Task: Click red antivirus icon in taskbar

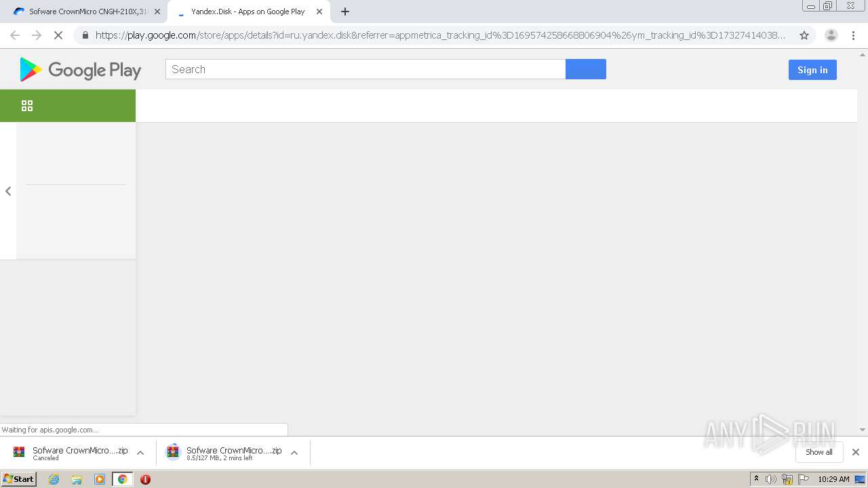Action: coord(145,479)
